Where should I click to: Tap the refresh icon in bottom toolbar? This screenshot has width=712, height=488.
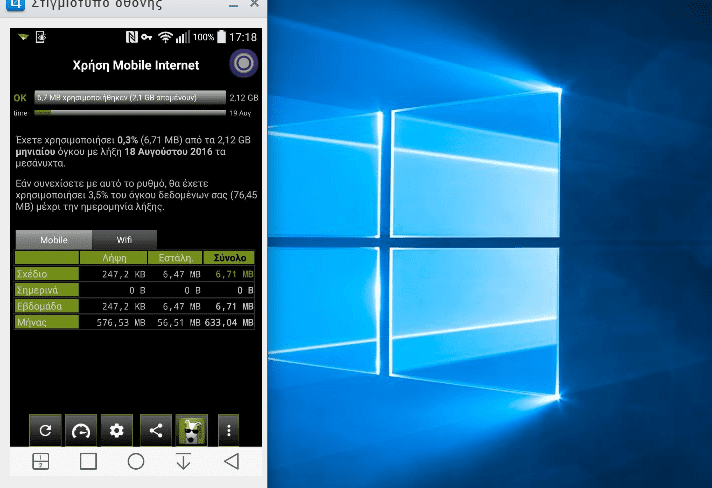(45, 430)
